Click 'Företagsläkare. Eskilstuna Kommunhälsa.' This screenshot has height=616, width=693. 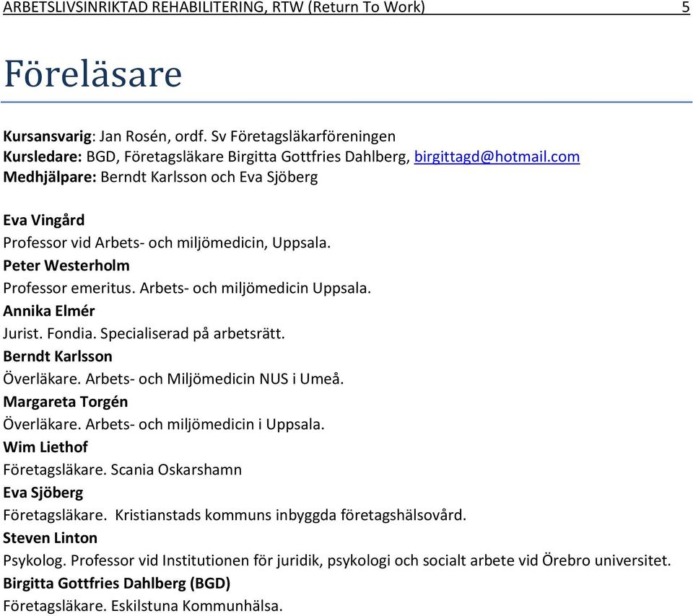[143, 606]
